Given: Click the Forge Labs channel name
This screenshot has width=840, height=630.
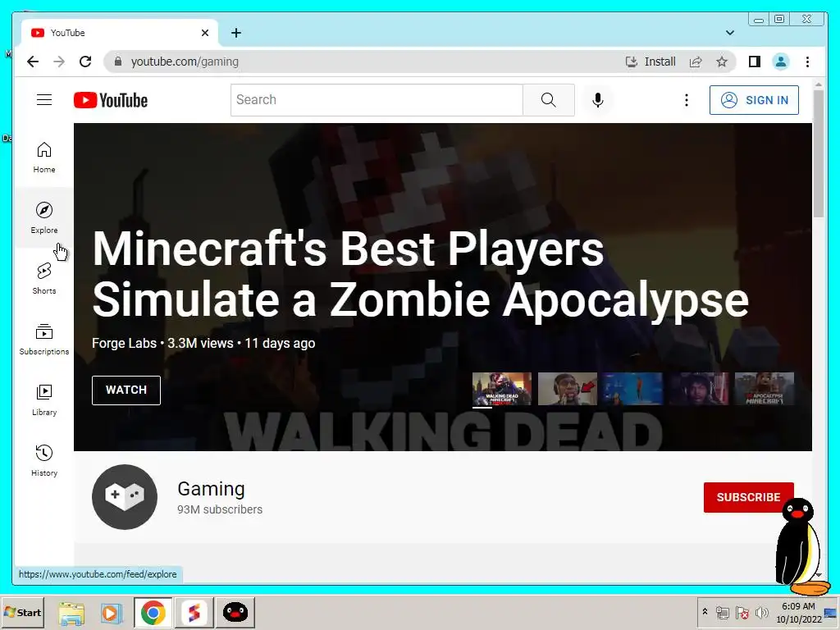Looking at the screenshot, I should 124,344.
